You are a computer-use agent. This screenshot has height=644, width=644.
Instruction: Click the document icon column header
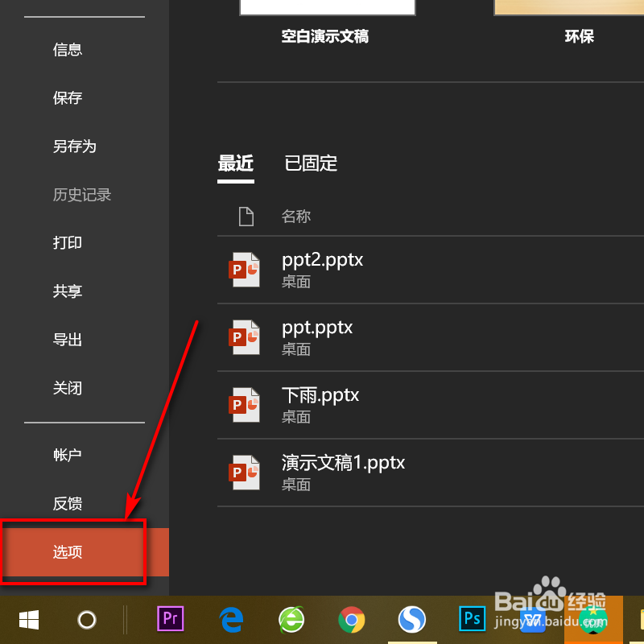(246, 217)
